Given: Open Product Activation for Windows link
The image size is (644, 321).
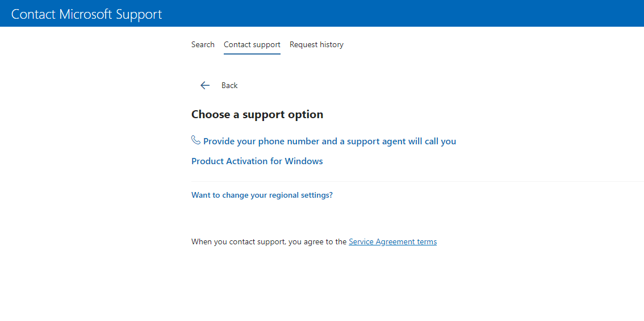Looking at the screenshot, I should tap(257, 161).
